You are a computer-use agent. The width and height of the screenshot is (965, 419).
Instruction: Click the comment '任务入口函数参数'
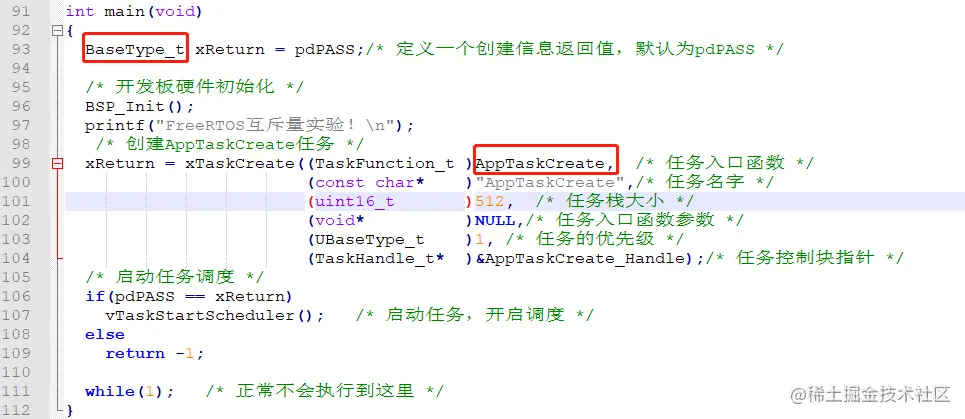pyautogui.click(x=635, y=220)
